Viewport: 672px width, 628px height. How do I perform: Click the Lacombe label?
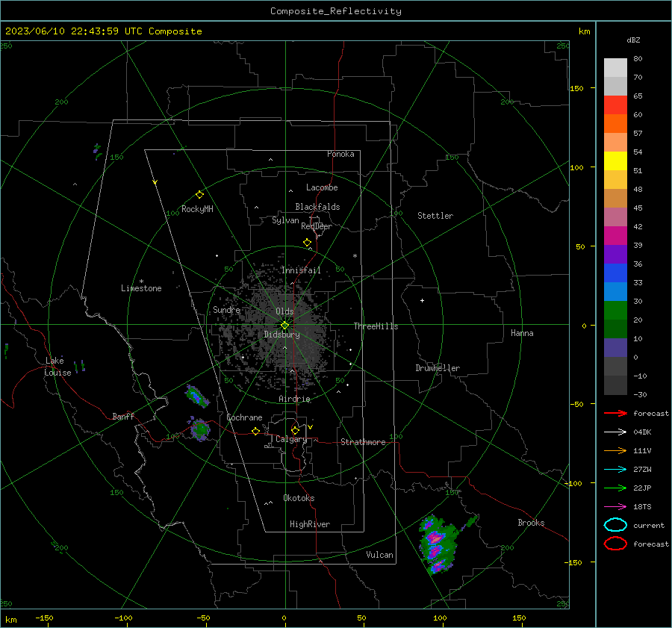322,187
